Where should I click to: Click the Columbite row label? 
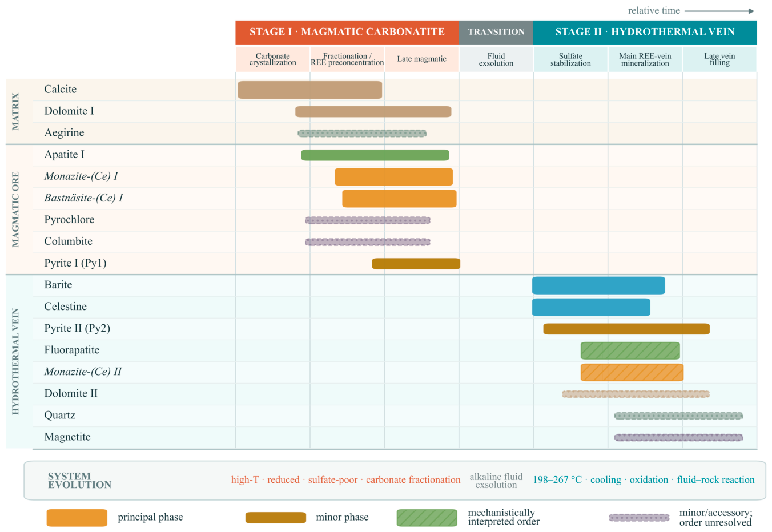(69, 241)
